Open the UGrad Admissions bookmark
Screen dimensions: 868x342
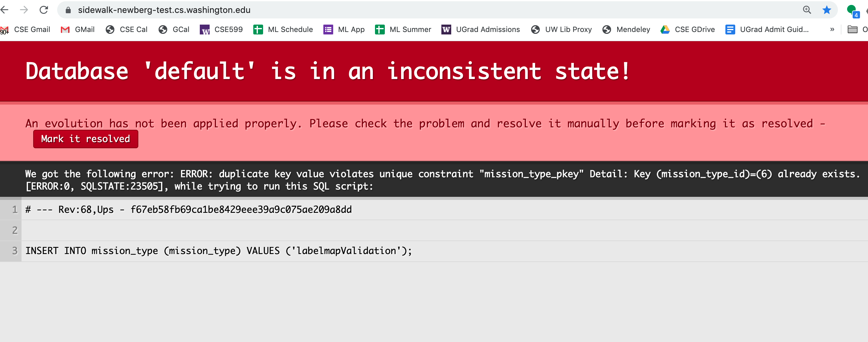coord(481,29)
